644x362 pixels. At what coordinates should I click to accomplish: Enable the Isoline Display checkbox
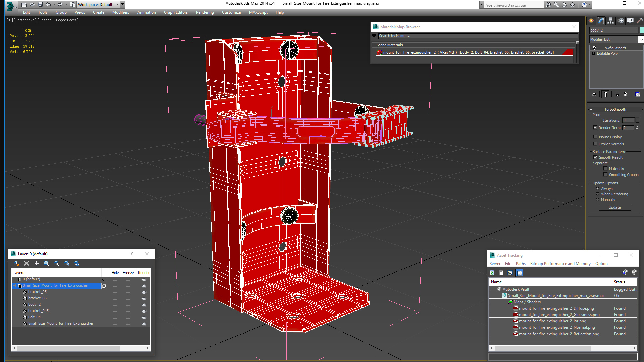595,137
